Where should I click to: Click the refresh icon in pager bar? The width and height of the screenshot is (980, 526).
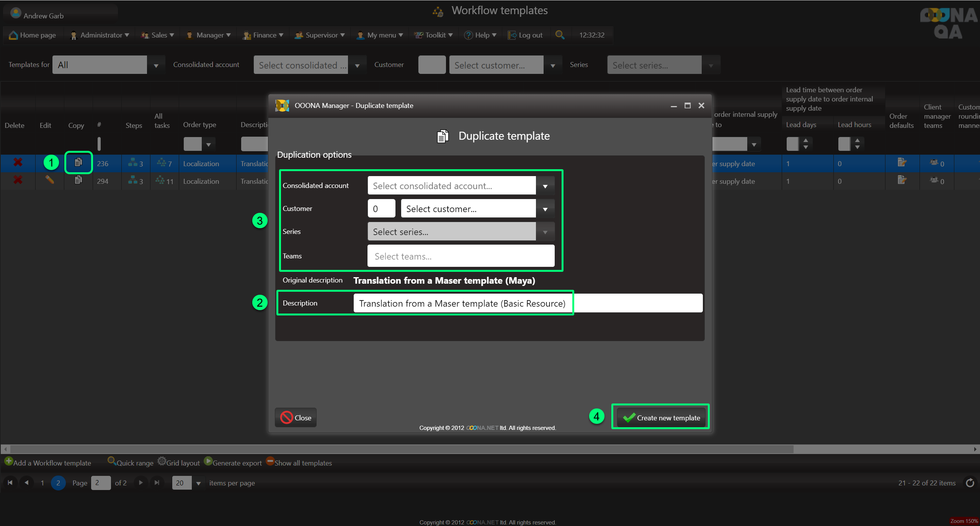[970, 483]
